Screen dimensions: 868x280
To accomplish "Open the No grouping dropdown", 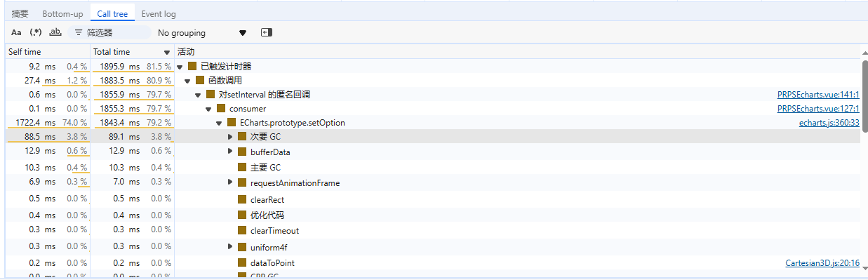I will point(202,32).
